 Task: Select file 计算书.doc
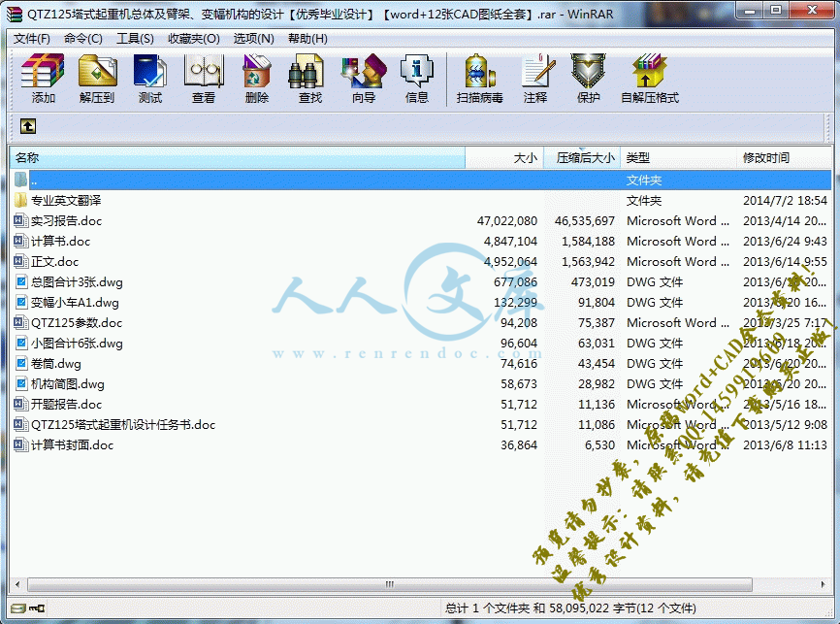point(421,242)
